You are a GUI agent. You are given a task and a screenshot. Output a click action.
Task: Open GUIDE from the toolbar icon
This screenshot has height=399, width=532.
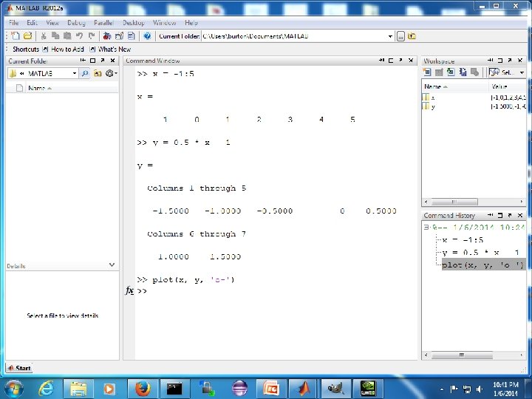pos(119,35)
